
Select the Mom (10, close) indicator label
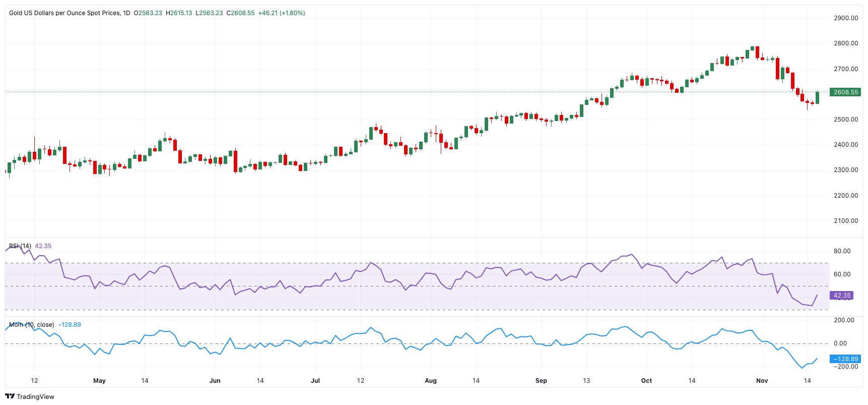pos(31,325)
